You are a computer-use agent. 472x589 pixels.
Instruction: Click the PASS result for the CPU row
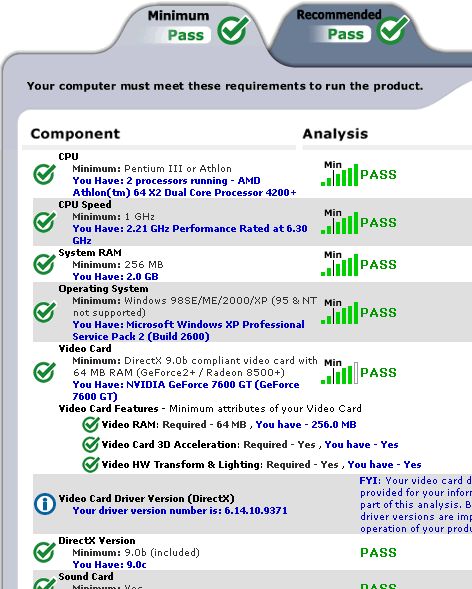pyautogui.click(x=378, y=175)
